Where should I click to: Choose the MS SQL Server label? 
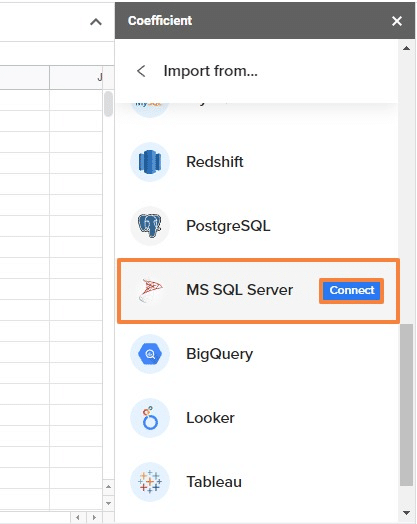coord(240,290)
